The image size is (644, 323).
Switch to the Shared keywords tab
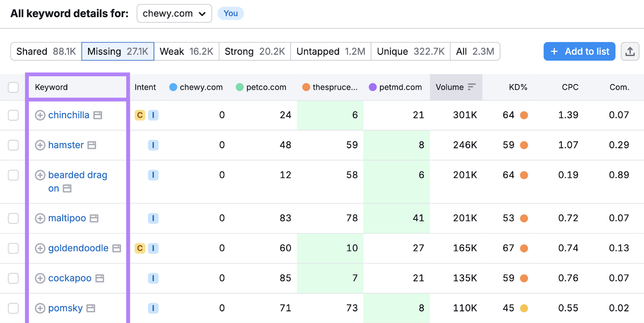click(x=46, y=52)
